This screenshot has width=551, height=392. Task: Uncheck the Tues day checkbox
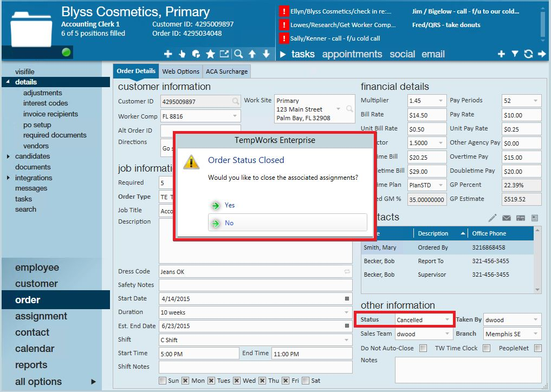coord(211,381)
